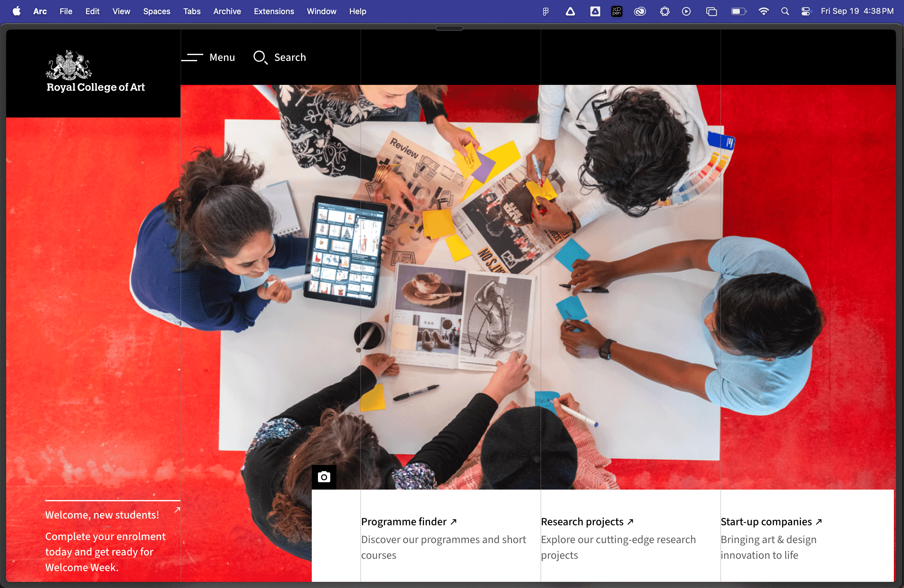Click the Royal College of Art crest logo

coord(69,65)
